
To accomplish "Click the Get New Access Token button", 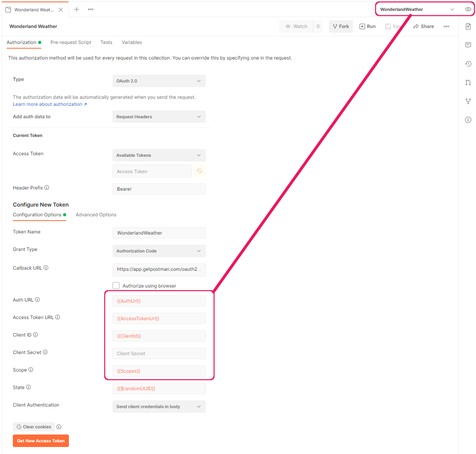I will coord(40,440).
